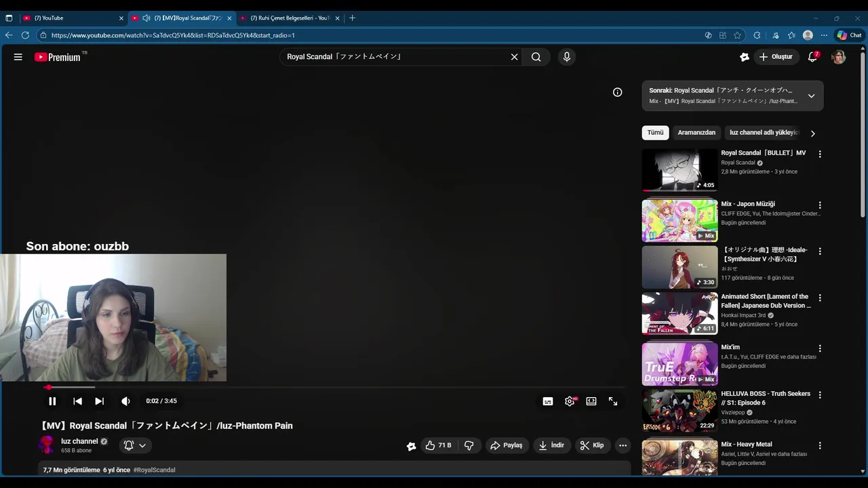This screenshot has height=488, width=868.
Task: Open options for Mix - Heavy Metal
Action: pos(820,446)
